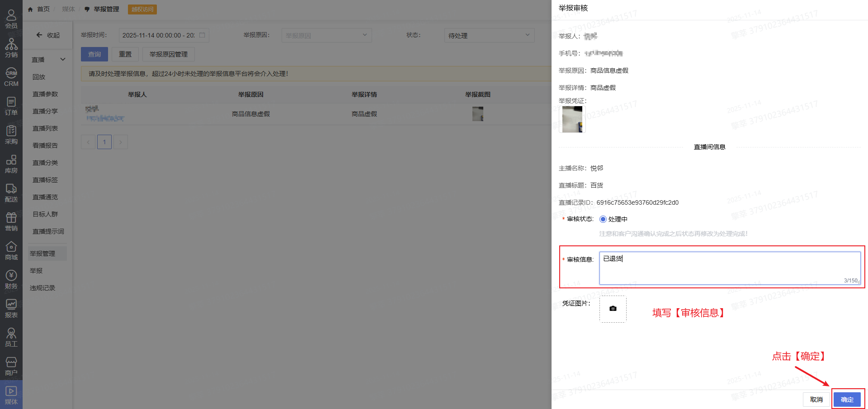Image resolution: width=868 pixels, height=409 pixels.
Task: Click the 取消 cancel button
Action: (816, 400)
